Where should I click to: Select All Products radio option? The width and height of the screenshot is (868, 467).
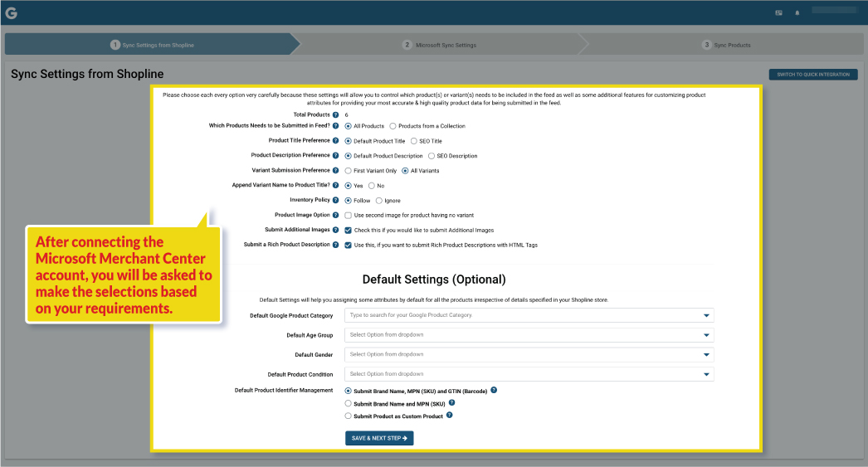pos(349,126)
